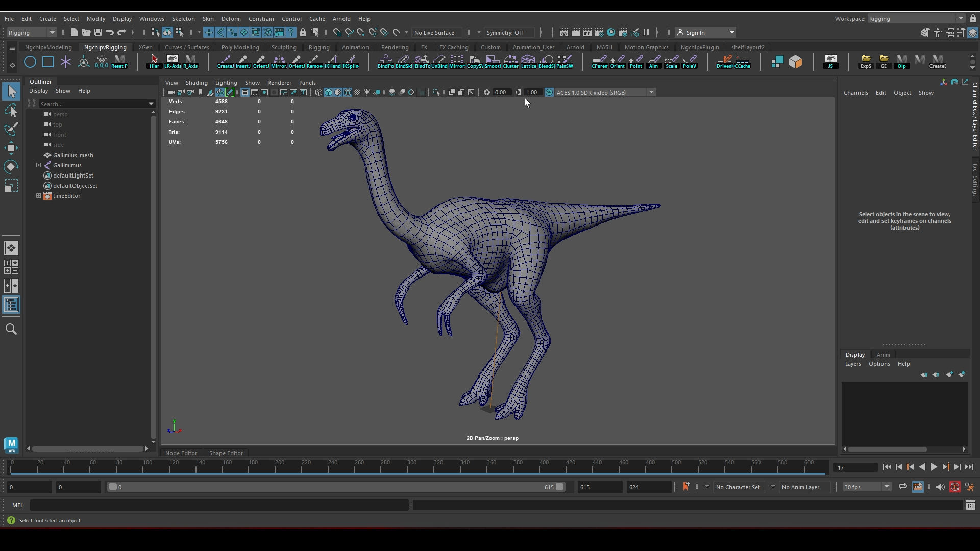Screen dimensions: 980x551
Task: Toggle the red cached playback button
Action: 954,487
